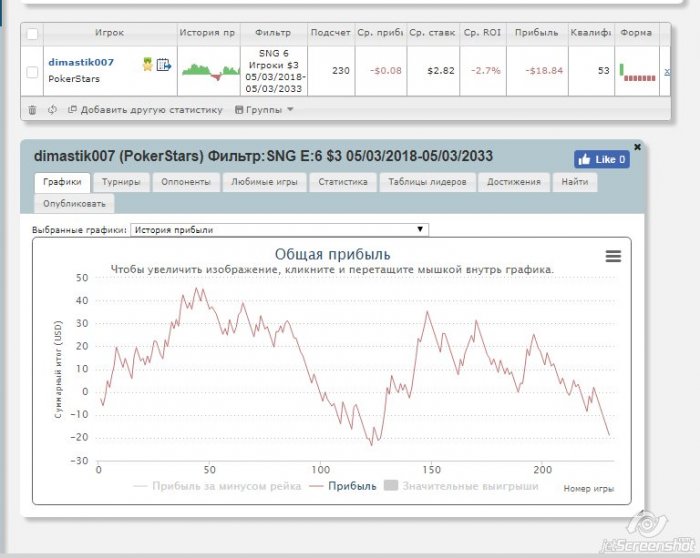Viewport: 700px width, 558px height.
Task: Click the x remove link in the dimastik007 row
Action: point(667,71)
